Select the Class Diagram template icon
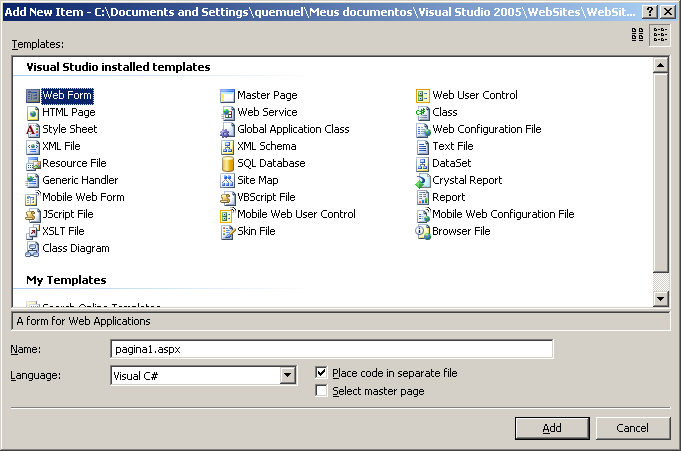Viewport: 681px width, 451px height. pos(33,249)
